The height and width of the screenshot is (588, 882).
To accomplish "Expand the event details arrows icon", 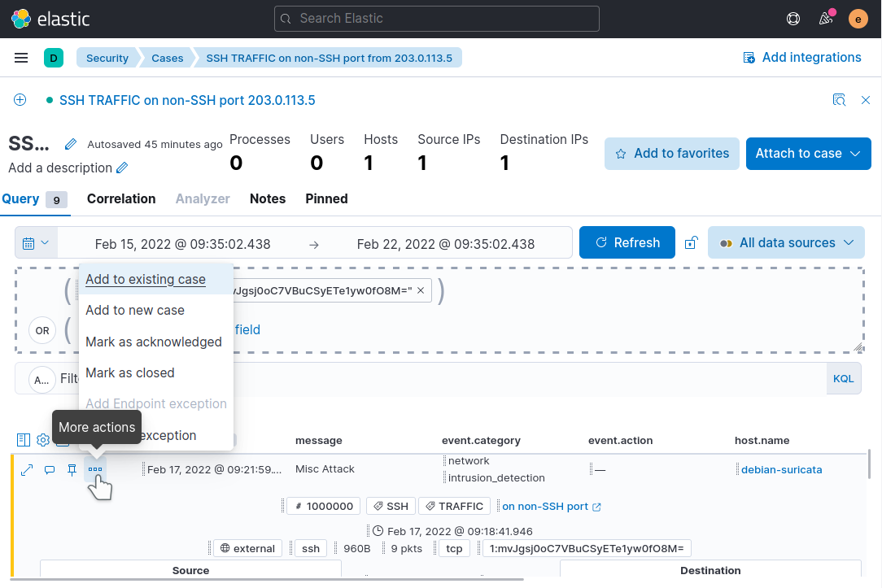I will pyautogui.click(x=27, y=470).
